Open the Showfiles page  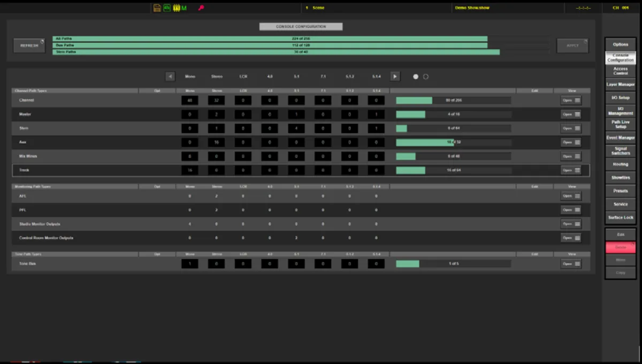point(621,177)
